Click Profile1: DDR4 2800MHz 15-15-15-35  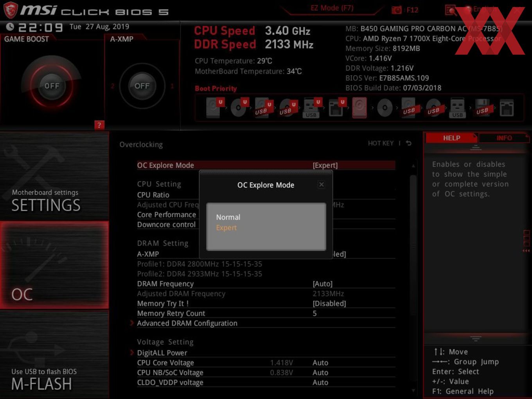[199, 264]
